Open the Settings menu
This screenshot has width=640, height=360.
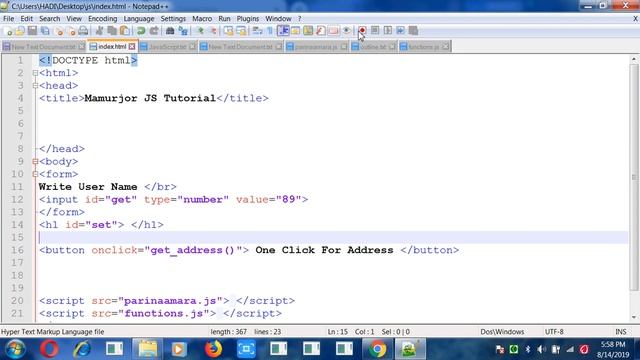coord(173,19)
